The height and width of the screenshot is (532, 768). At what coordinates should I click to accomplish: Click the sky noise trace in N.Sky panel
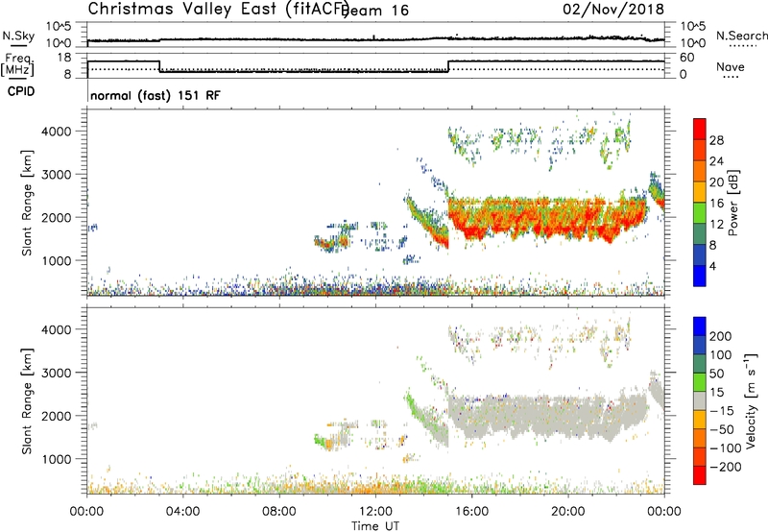tap(375, 39)
